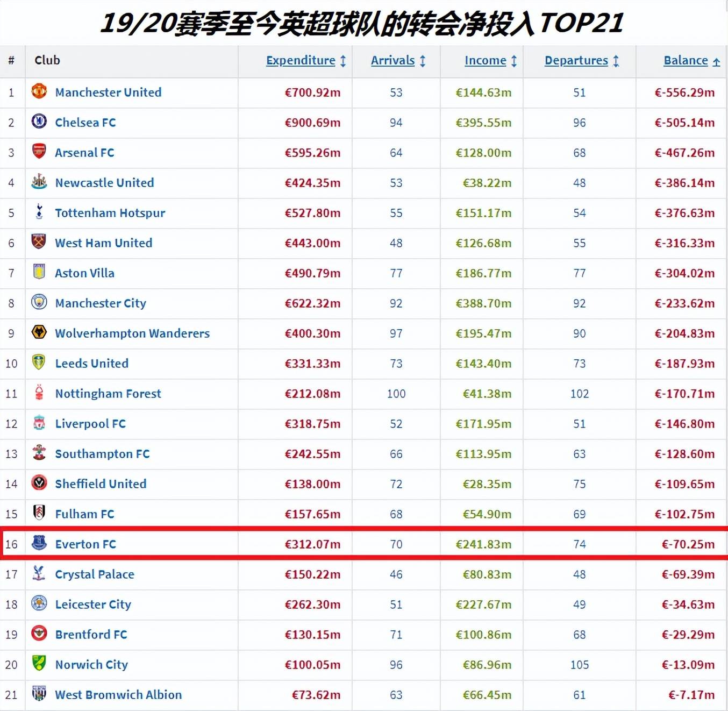Image resolution: width=728 pixels, height=711 pixels.
Task: Click the Tottenham Hotspur club crest
Action: [39, 211]
